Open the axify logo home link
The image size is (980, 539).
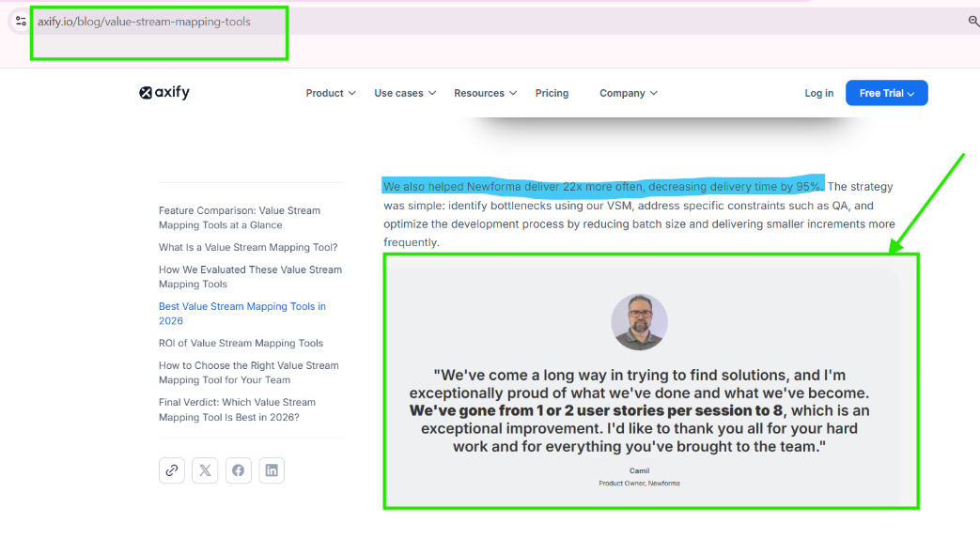click(x=164, y=92)
